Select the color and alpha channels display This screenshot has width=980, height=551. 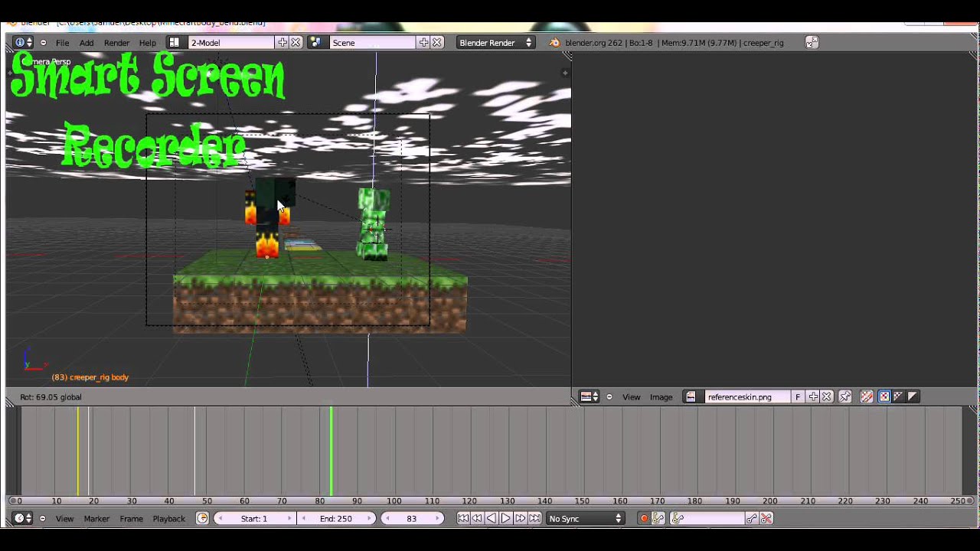coord(884,396)
